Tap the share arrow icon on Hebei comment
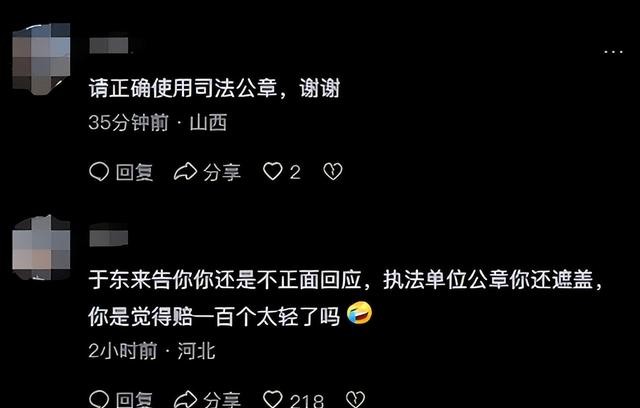This screenshot has width=640, height=408. 185,399
